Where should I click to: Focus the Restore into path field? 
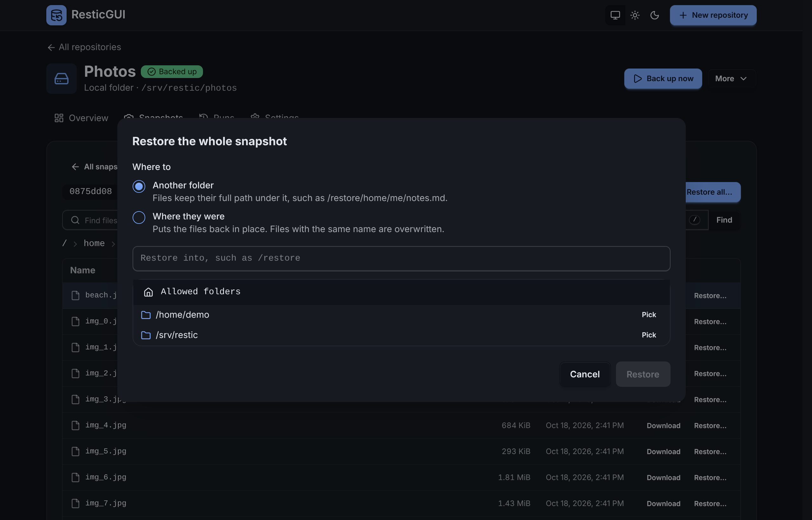pyautogui.click(x=401, y=258)
